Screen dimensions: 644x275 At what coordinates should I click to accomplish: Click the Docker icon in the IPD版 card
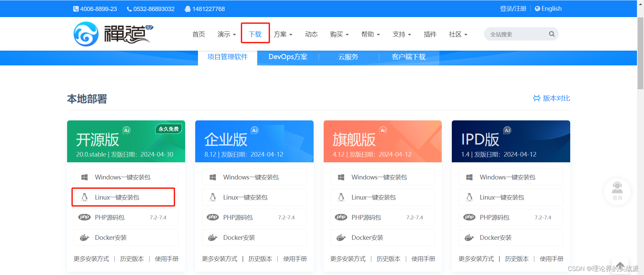point(469,237)
